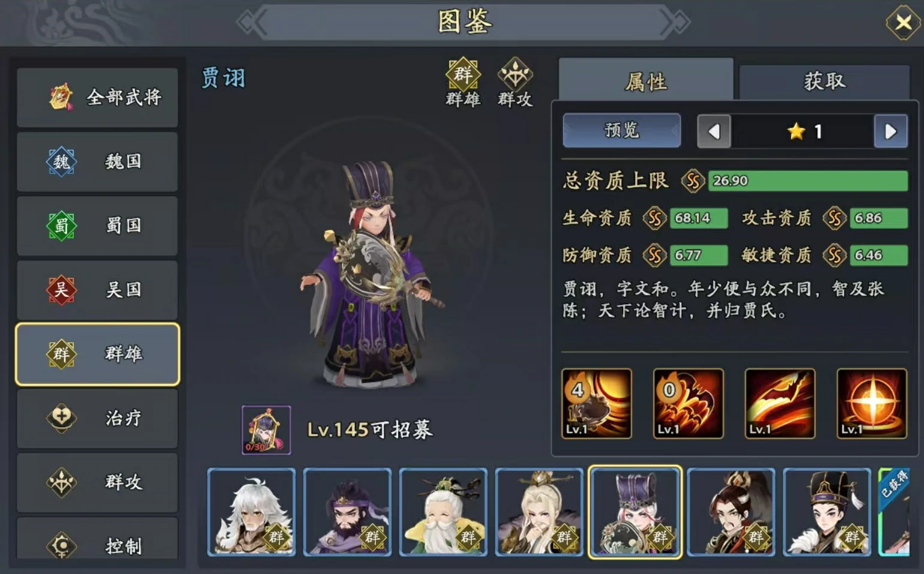Click the 预览 preview button
The height and width of the screenshot is (574, 924).
622,130
